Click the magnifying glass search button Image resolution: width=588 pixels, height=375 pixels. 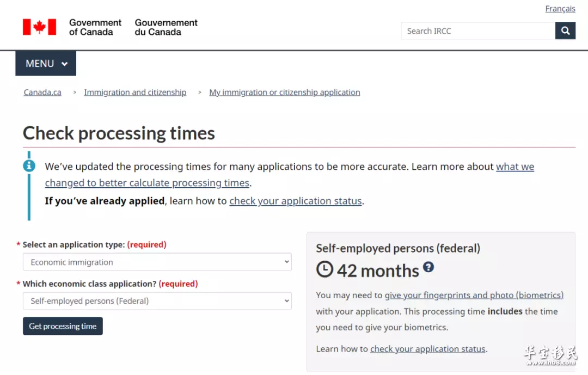565,30
